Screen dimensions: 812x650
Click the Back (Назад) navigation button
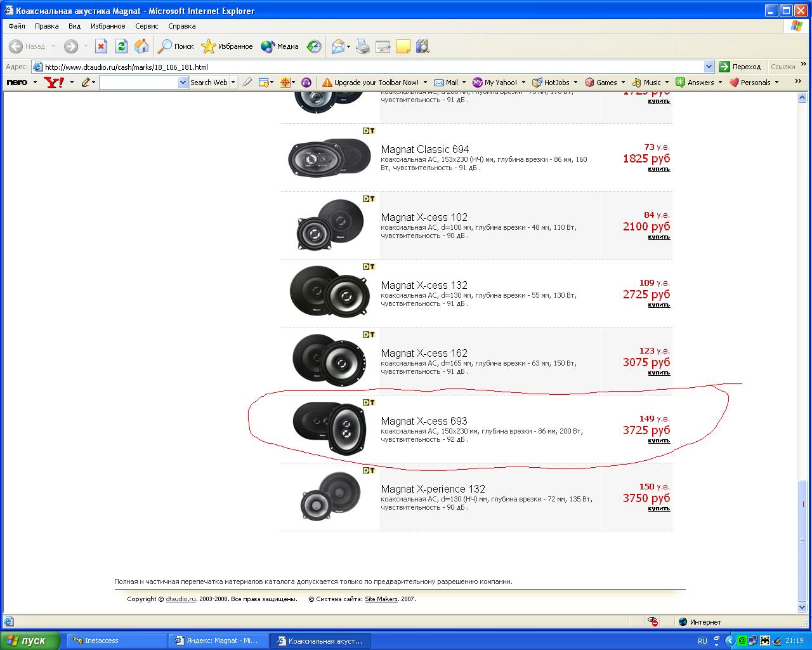coord(27,46)
